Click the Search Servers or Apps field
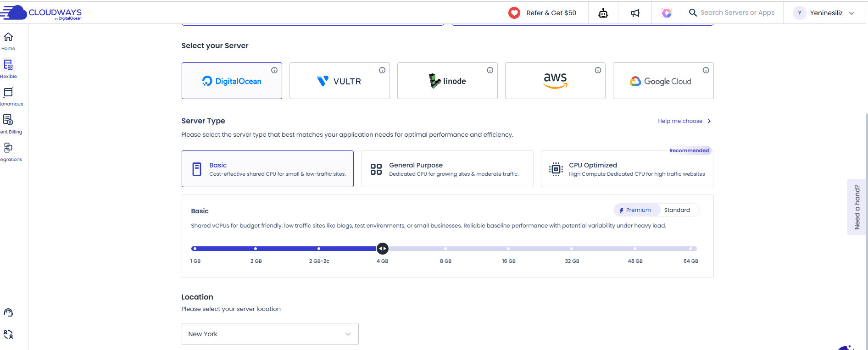Image resolution: width=868 pixels, height=350 pixels. click(737, 13)
